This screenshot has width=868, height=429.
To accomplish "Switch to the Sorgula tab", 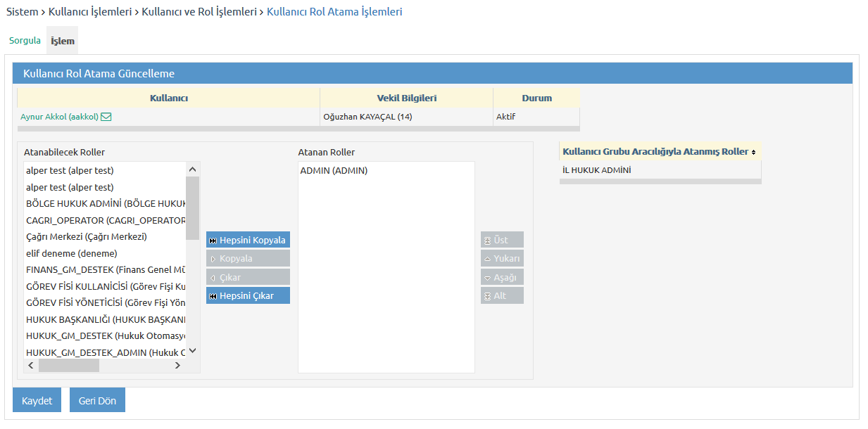I will click(25, 41).
